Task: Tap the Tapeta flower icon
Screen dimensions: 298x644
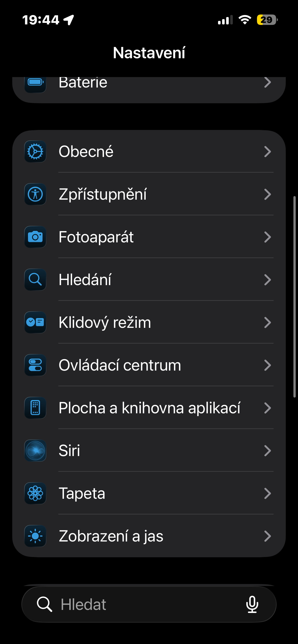Action: [x=35, y=493]
